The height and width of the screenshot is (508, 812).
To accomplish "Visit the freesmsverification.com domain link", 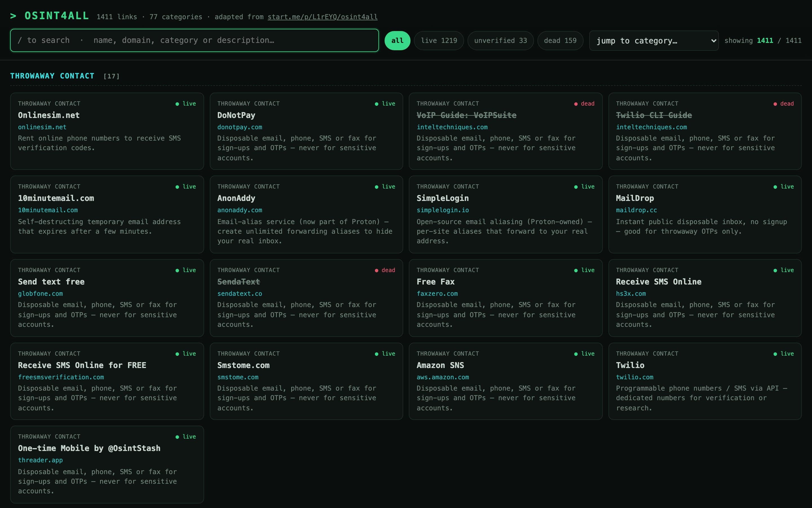I will 61,377.
